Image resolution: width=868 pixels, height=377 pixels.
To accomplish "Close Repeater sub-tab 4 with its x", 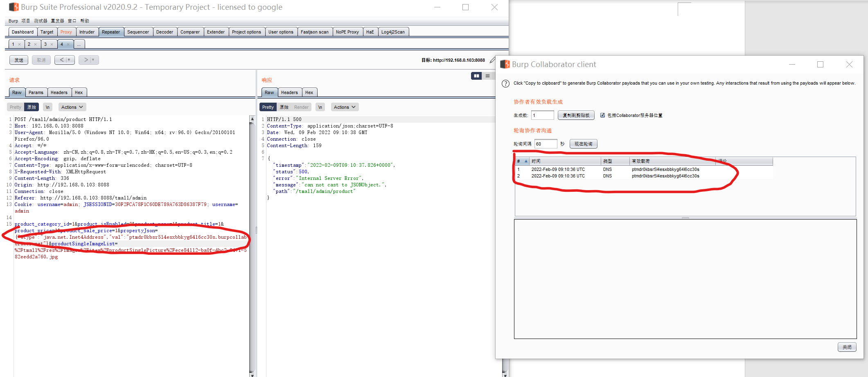I will point(68,44).
